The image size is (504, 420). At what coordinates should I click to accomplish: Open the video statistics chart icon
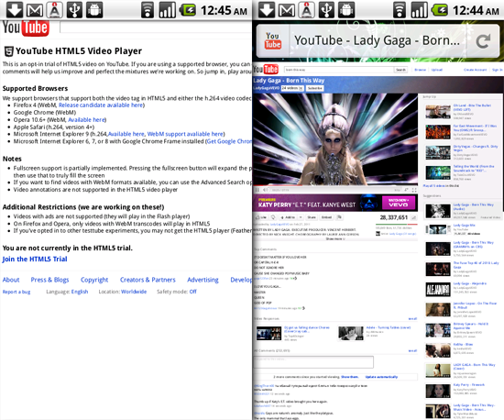(414, 217)
